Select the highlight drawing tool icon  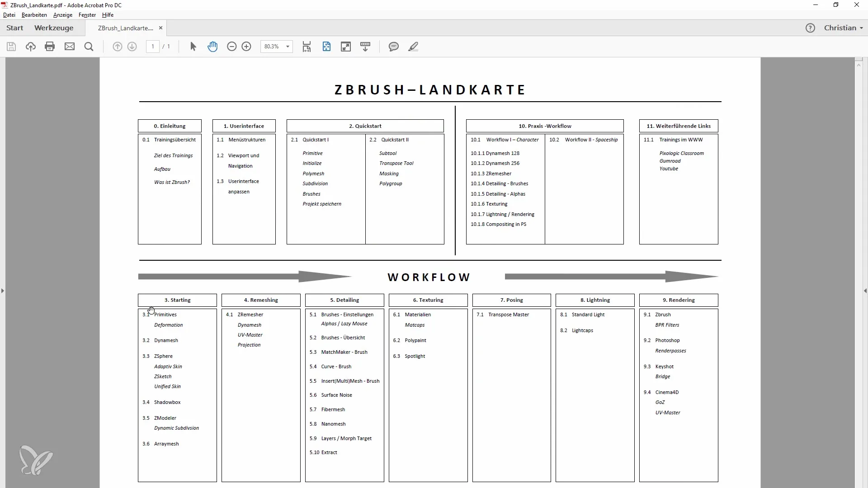tap(413, 47)
